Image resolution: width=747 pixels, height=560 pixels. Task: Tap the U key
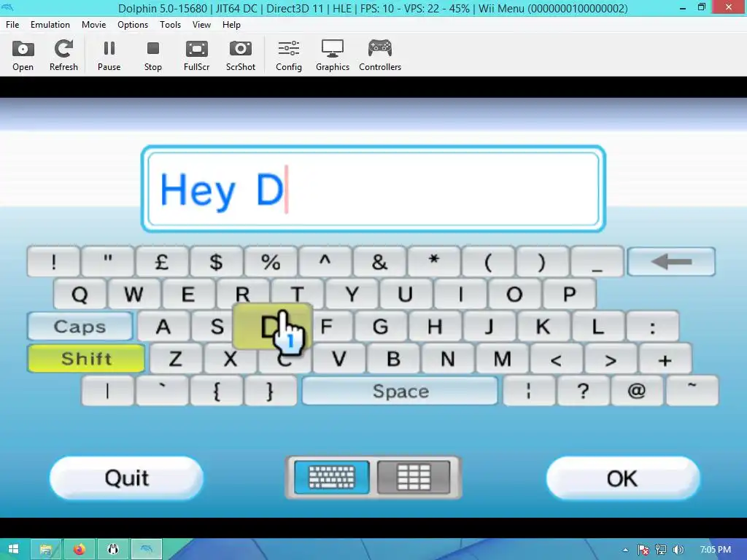406,294
